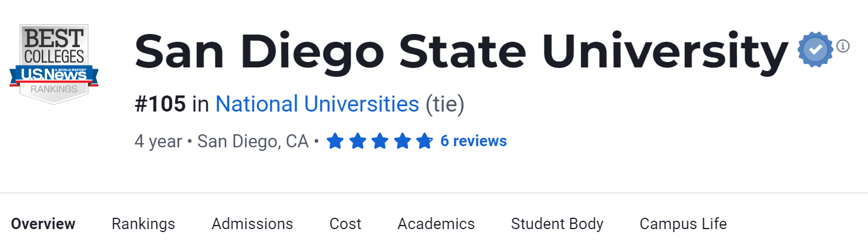
Task: Click the blue verified checkmark badge
Action: pyautogui.click(x=816, y=50)
